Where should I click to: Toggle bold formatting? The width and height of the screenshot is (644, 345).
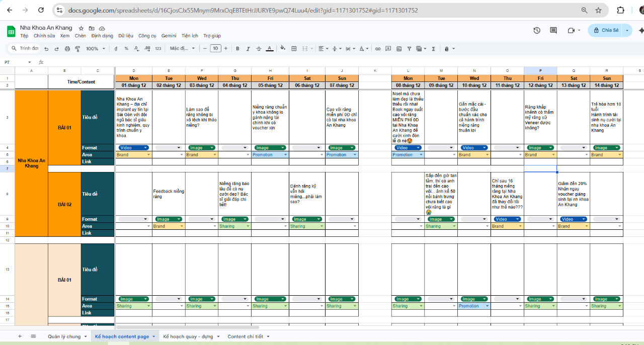[237, 49]
